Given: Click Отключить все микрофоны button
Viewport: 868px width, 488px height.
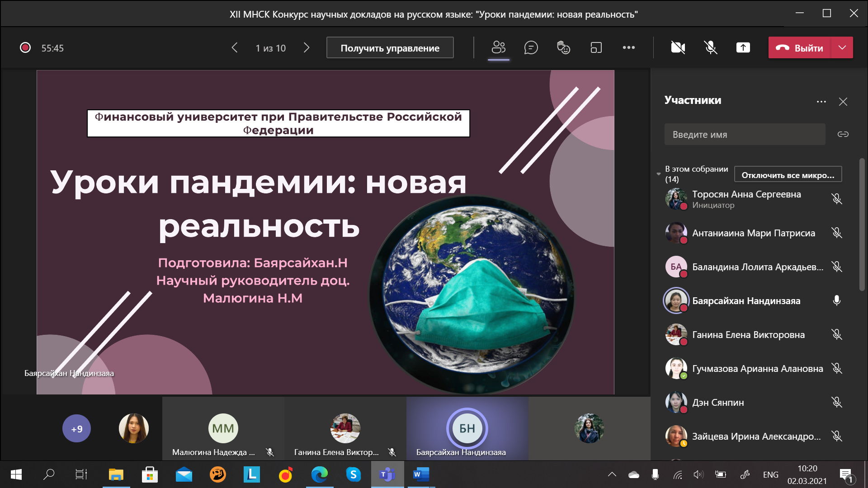Looking at the screenshot, I should (x=788, y=174).
